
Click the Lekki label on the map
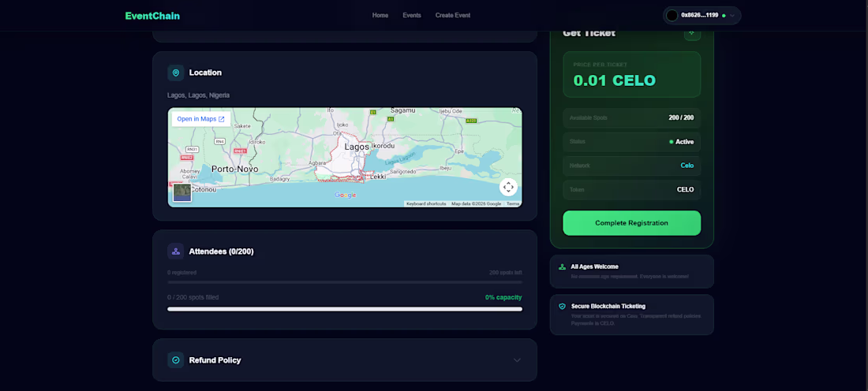(x=377, y=177)
